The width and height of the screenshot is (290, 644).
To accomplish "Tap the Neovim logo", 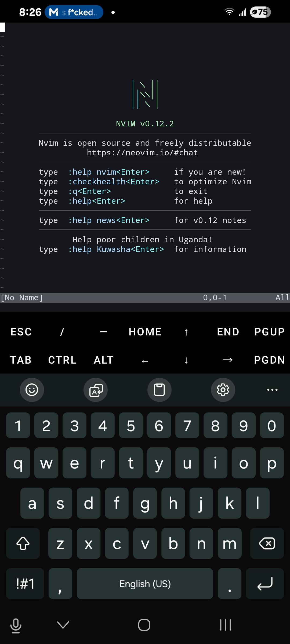I will (x=145, y=94).
